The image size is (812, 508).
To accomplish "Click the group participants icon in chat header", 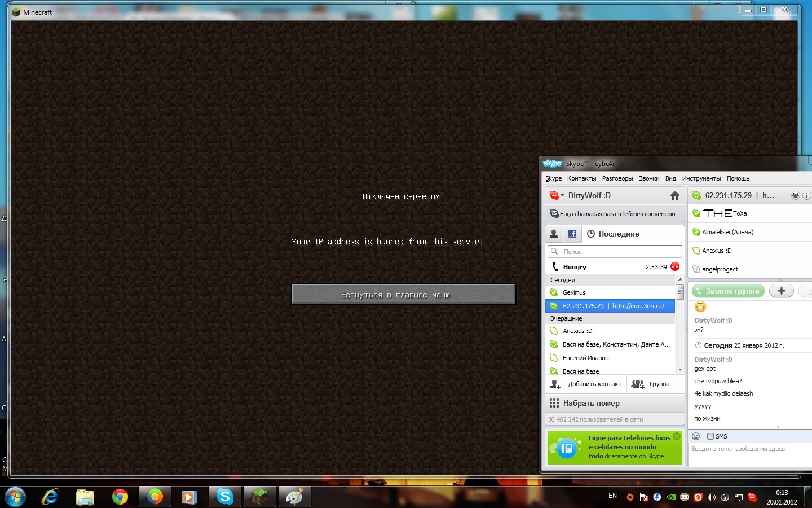I will point(795,195).
